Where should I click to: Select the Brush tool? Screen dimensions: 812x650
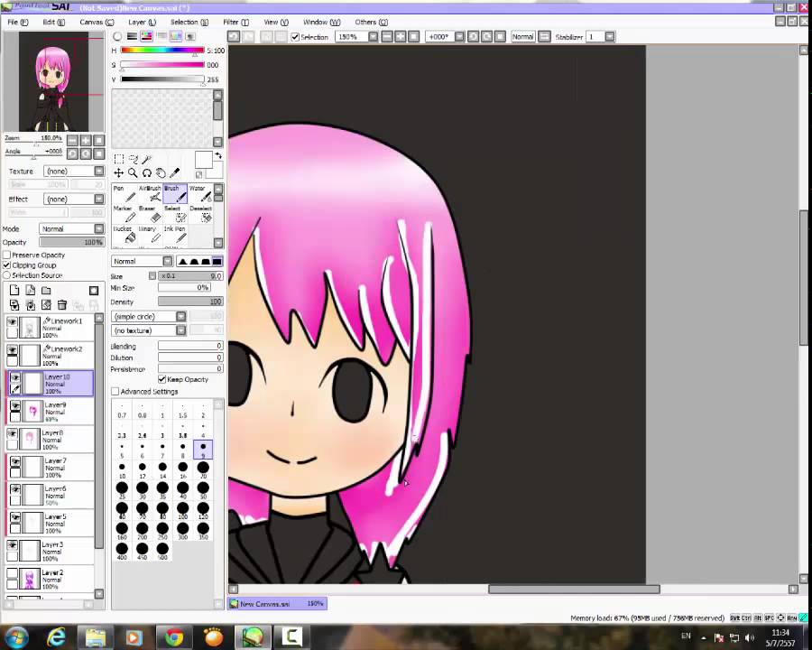click(x=175, y=194)
